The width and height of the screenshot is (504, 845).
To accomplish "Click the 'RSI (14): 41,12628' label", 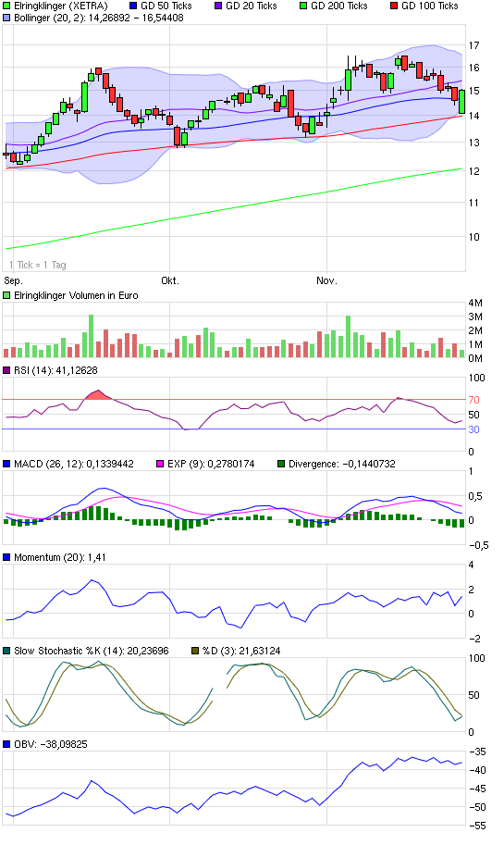I will point(56,370).
